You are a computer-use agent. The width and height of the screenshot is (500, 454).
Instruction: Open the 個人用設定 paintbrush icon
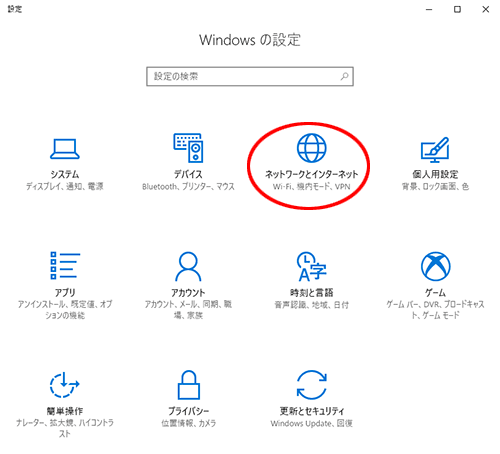point(435,150)
